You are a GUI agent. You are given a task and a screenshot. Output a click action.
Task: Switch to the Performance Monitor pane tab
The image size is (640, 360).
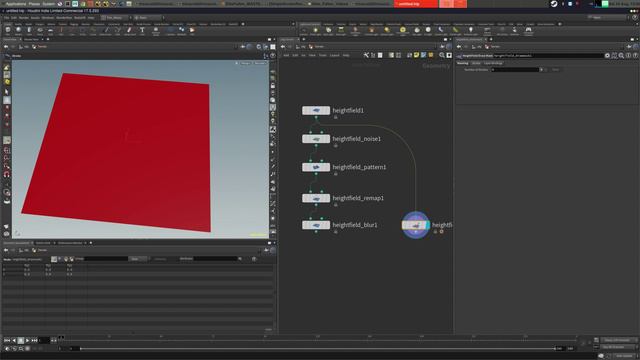pos(70,243)
